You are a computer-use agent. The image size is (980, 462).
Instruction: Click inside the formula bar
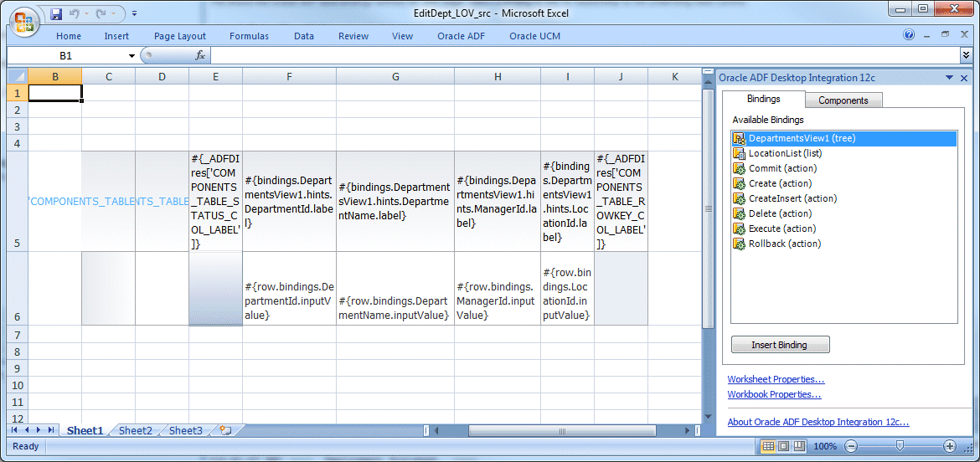[585, 56]
